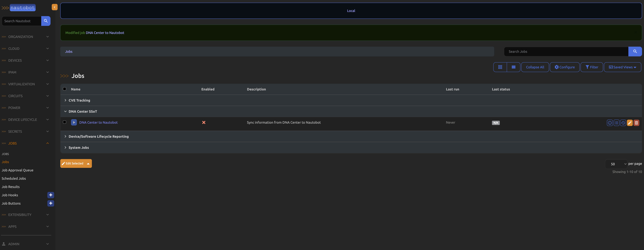Open the per page count selector
Screen dimensions: 644x250
[616, 164]
